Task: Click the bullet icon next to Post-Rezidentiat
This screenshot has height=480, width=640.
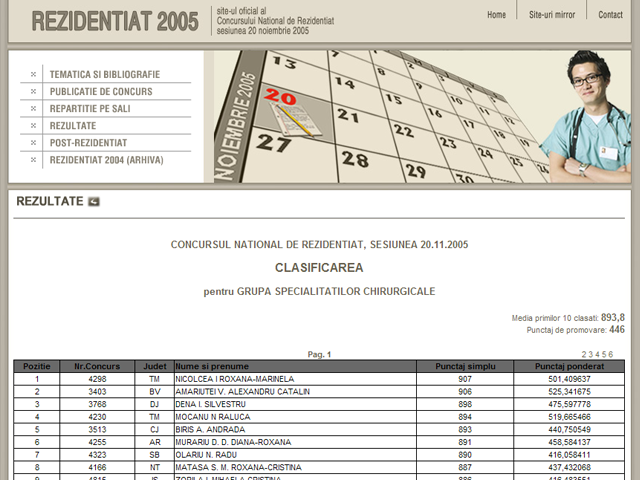Action: click(34, 143)
